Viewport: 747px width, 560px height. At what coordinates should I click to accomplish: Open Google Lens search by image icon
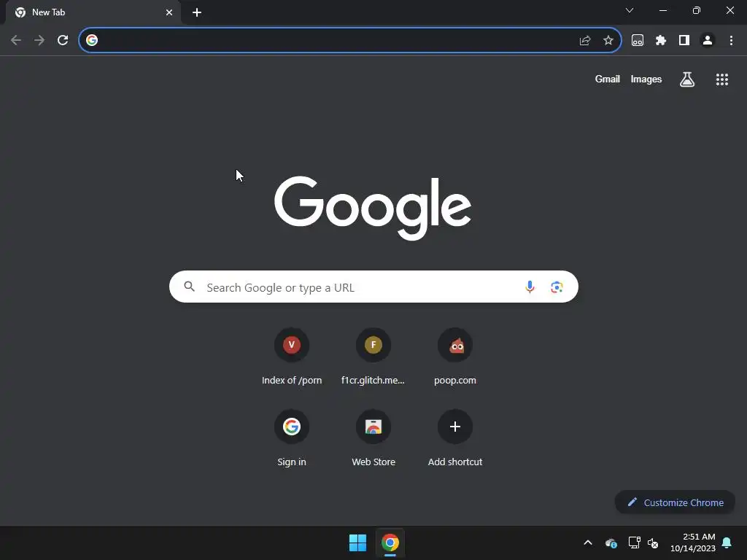click(557, 287)
